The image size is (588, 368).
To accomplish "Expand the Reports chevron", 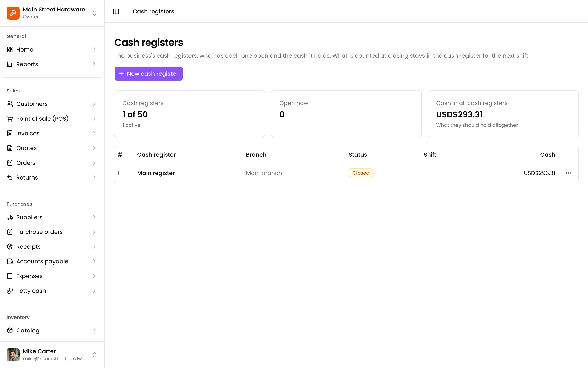I will click(94, 64).
